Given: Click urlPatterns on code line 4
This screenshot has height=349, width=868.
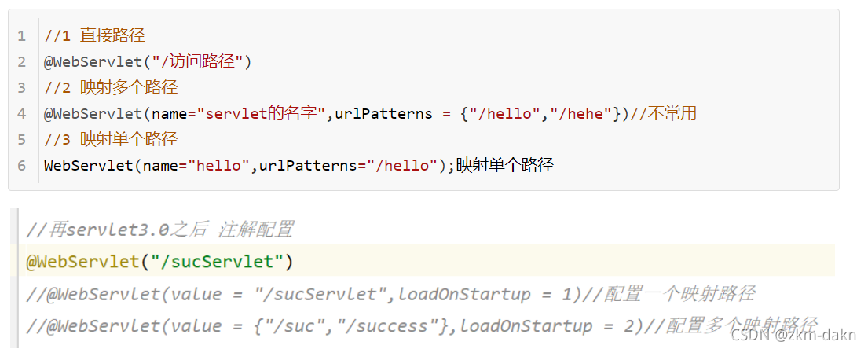Looking at the screenshot, I should (x=383, y=113).
